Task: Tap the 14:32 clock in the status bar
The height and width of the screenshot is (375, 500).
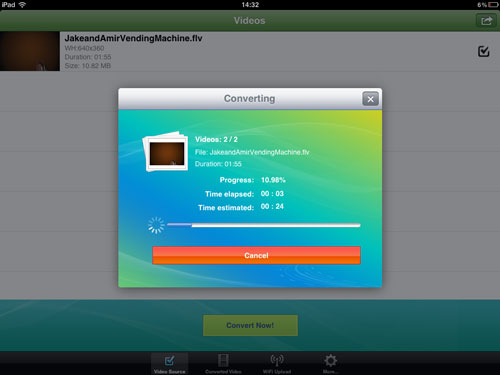Action: click(x=250, y=5)
